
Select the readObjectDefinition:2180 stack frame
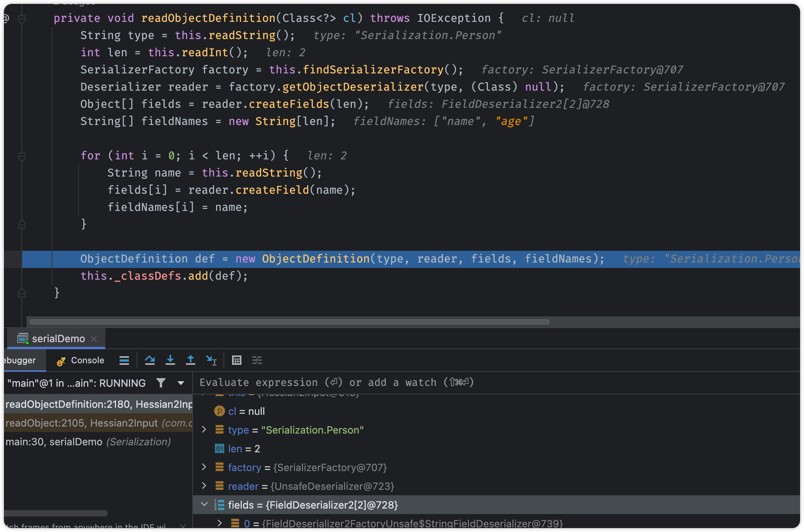tap(98, 404)
